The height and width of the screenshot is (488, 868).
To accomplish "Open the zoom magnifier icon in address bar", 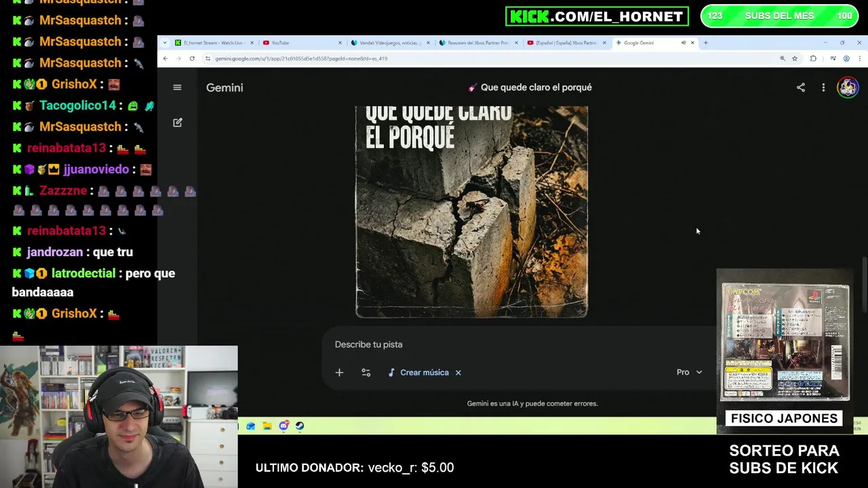I will [783, 58].
